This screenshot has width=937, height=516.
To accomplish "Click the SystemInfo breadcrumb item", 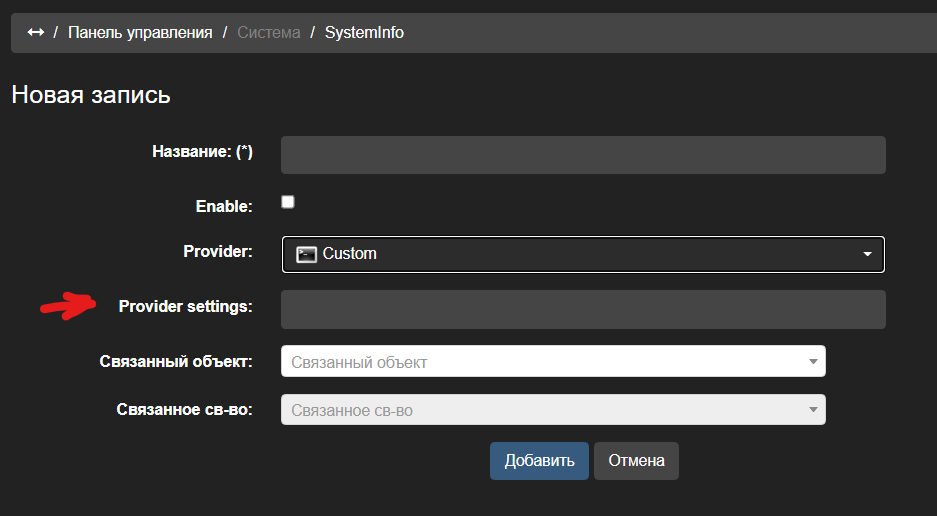I will tap(364, 33).
